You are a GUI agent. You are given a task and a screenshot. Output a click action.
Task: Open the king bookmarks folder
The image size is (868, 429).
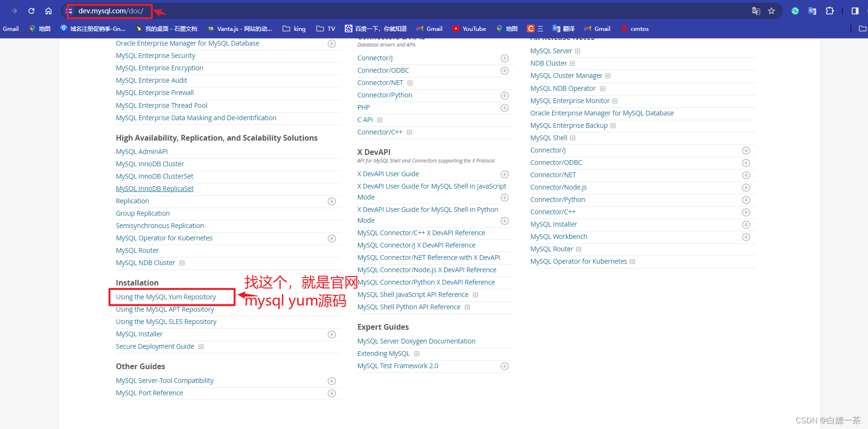(x=294, y=29)
